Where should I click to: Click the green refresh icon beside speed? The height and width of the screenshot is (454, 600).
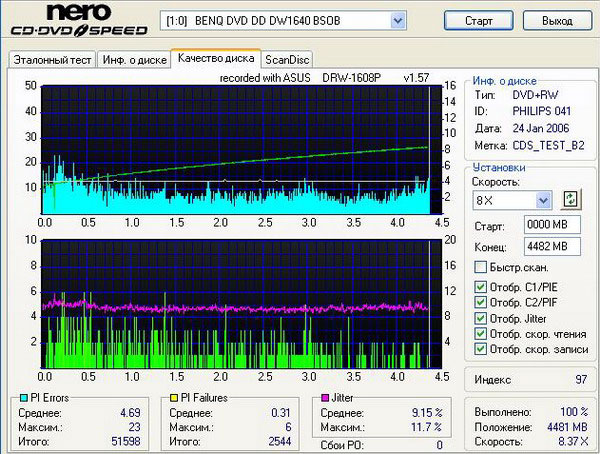[571, 199]
